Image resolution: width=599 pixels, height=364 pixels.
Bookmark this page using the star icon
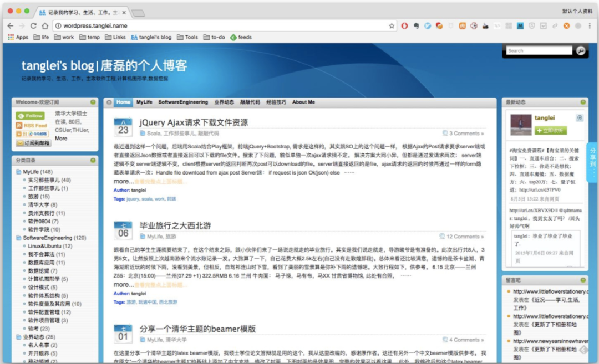coord(392,25)
